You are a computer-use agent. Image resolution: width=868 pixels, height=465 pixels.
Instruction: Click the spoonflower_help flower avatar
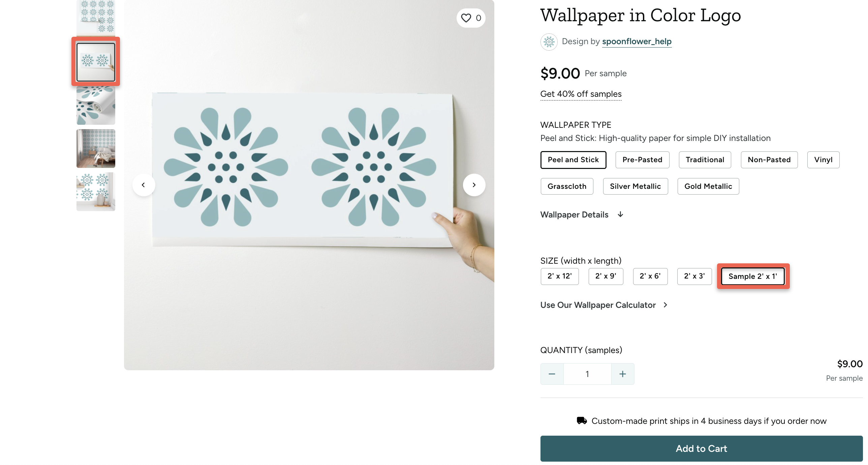[549, 41]
